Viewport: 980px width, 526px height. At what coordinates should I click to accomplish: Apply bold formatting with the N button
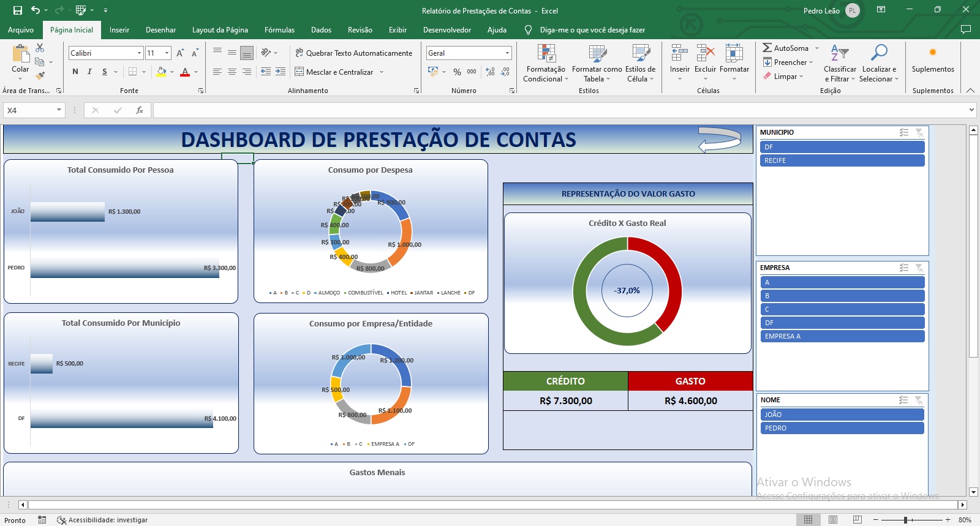tap(75, 72)
